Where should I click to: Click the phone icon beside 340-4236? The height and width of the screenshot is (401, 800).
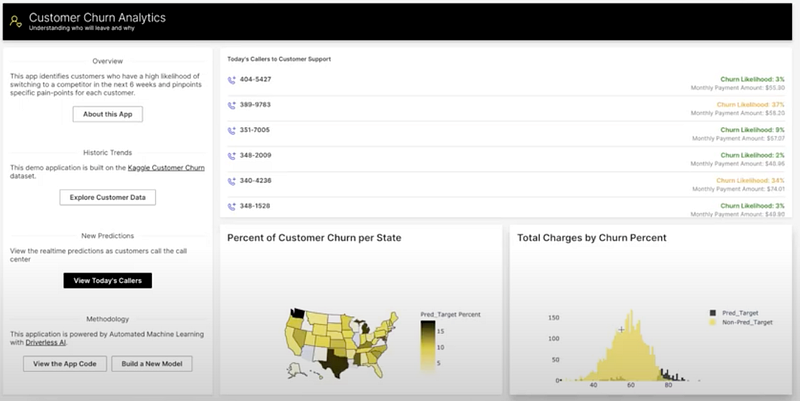(x=232, y=180)
